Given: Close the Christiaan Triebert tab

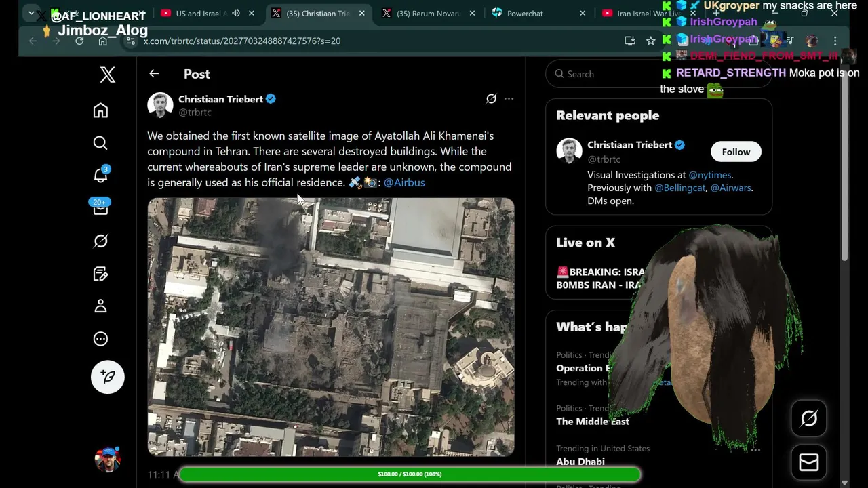Looking at the screenshot, I should coord(361,14).
